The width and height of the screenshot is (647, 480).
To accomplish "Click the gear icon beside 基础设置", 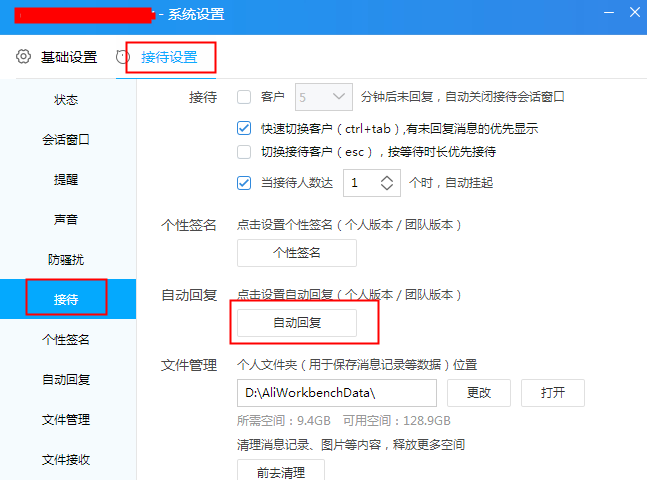I will click(23, 57).
